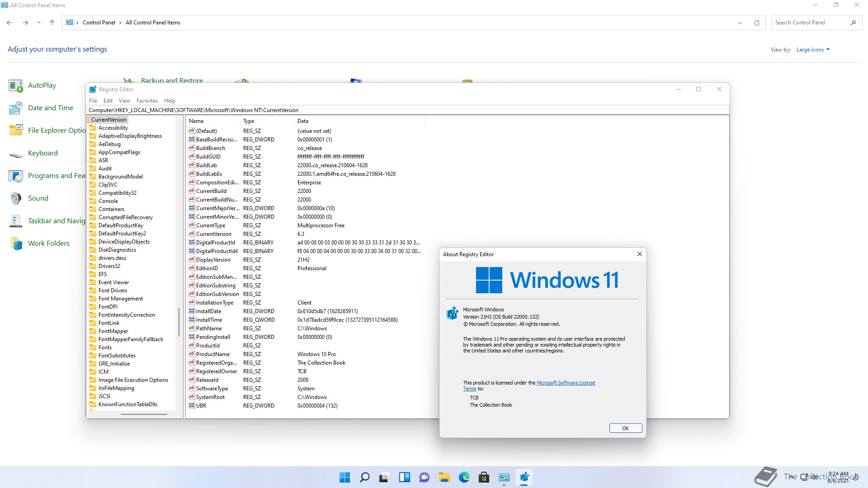
Task: Click Control Panel breadcrumb in address bar
Action: tap(99, 23)
